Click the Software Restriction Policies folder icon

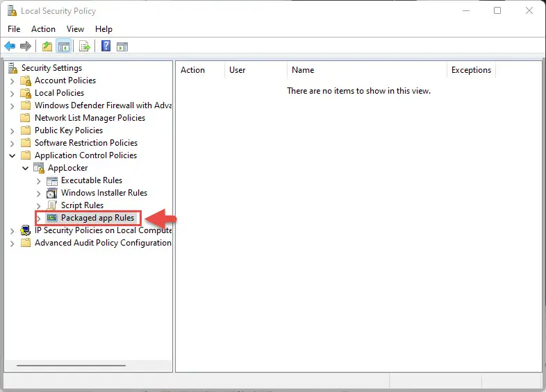[26, 143]
